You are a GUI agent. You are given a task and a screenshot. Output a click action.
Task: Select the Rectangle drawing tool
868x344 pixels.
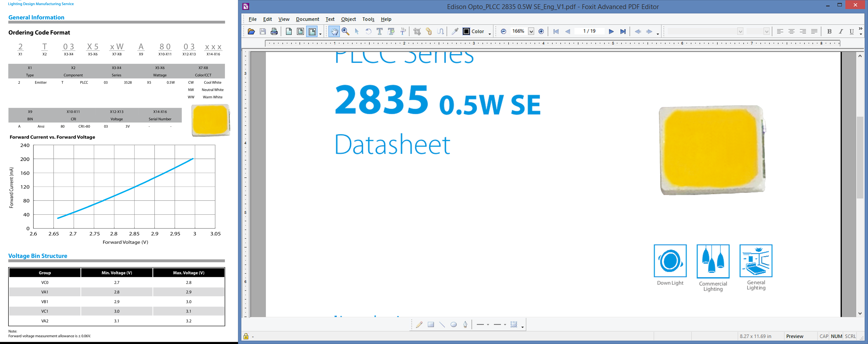431,324
